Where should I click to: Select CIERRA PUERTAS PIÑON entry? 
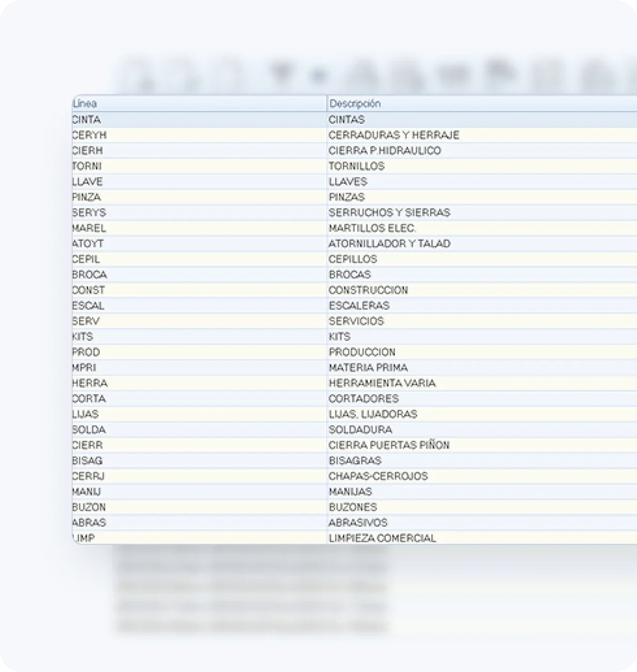[389, 445]
